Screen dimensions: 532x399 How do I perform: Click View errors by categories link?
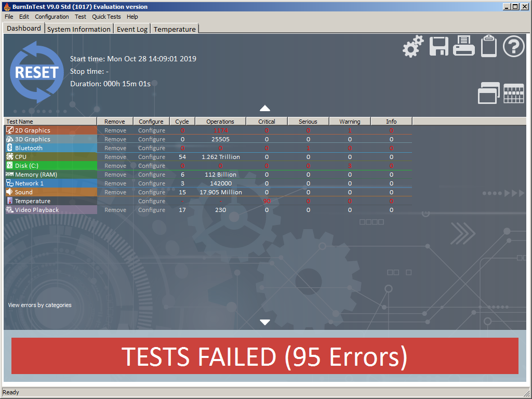pyautogui.click(x=39, y=305)
